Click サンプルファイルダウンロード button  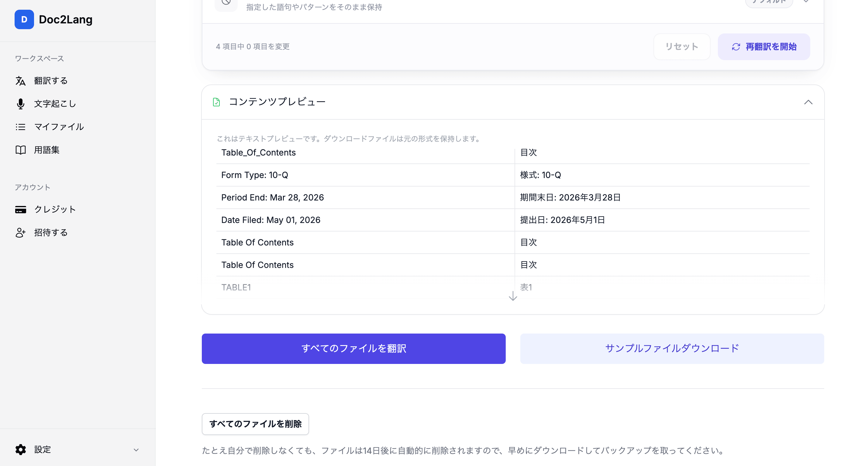point(672,348)
